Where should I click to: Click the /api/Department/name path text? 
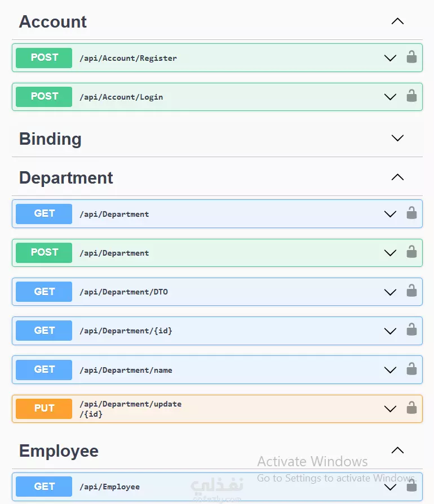coord(126,370)
